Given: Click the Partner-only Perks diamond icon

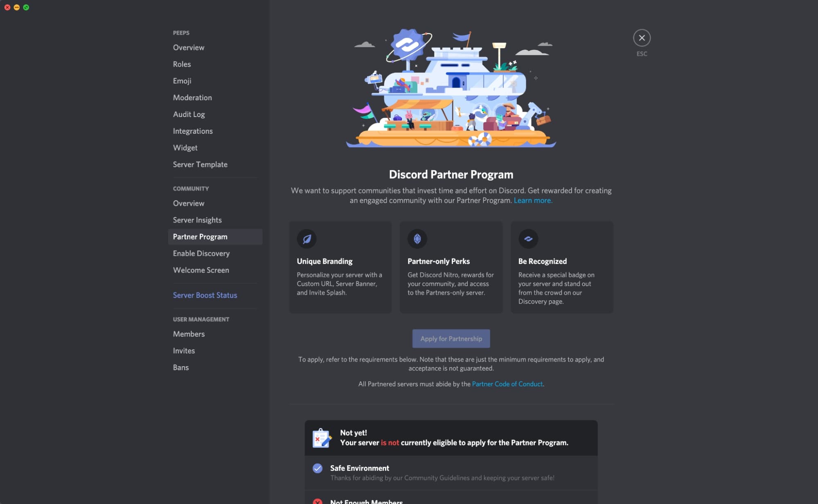Looking at the screenshot, I should point(417,238).
